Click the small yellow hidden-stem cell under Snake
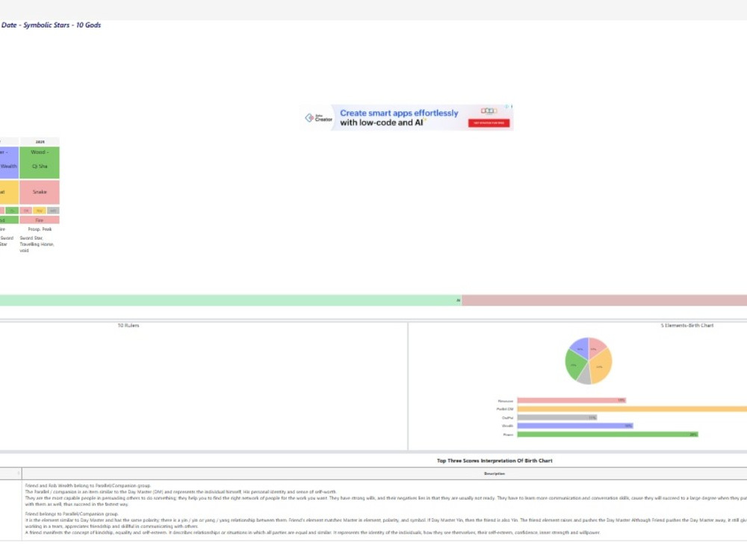747x560 pixels. 40,211
